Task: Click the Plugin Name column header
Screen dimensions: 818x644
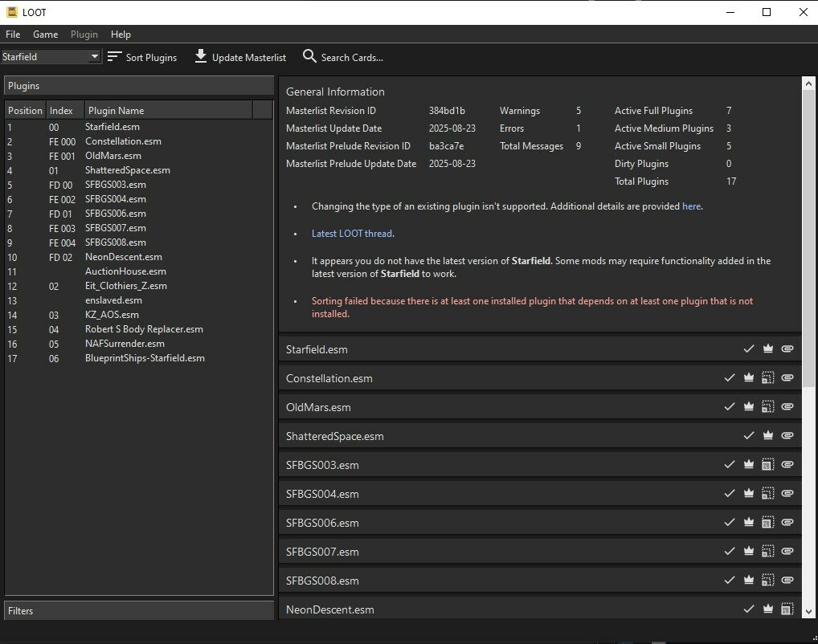Action: point(168,111)
